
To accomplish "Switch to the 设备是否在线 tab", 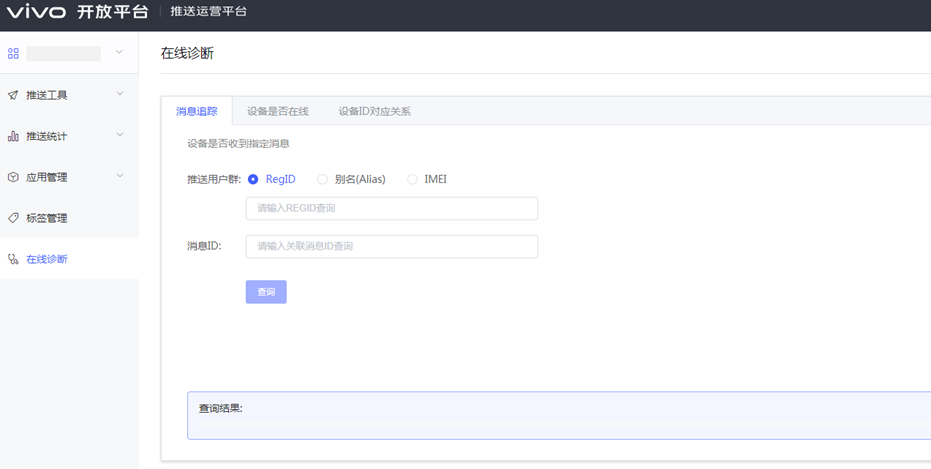I will coord(278,111).
